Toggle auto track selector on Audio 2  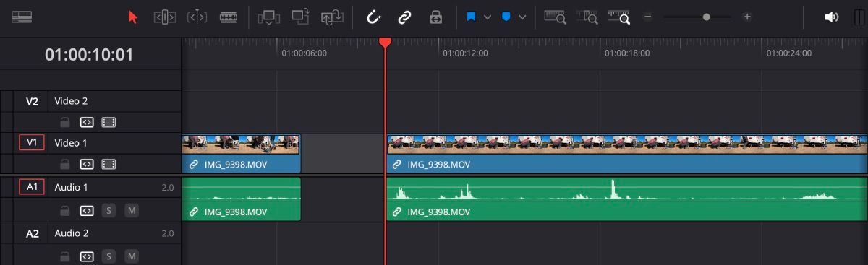(x=87, y=256)
